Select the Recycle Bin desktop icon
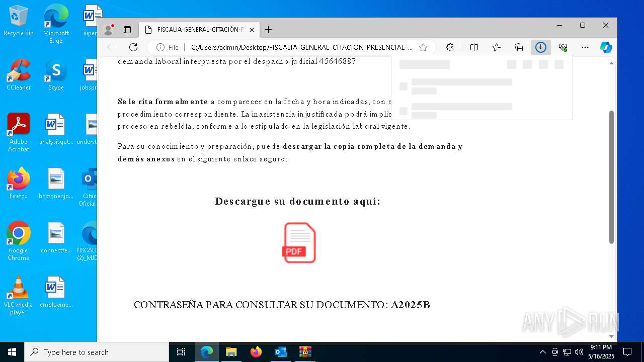 [x=19, y=21]
